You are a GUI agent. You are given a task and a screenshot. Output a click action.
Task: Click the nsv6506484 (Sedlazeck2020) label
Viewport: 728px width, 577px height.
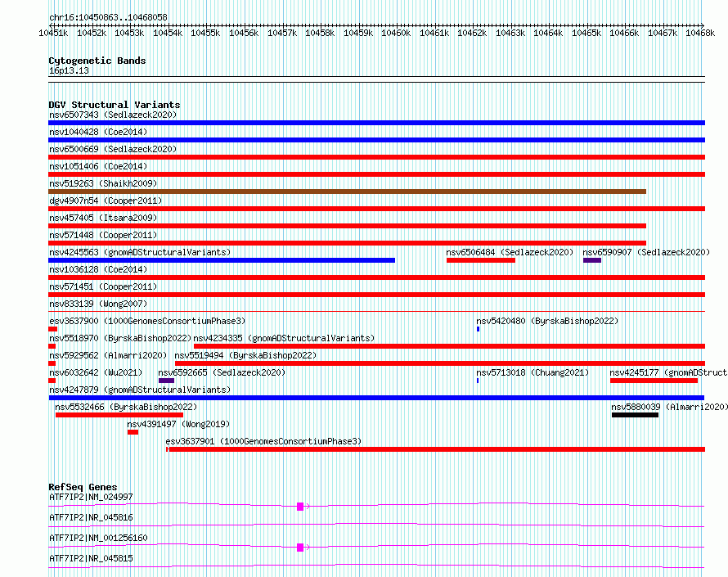510,252
